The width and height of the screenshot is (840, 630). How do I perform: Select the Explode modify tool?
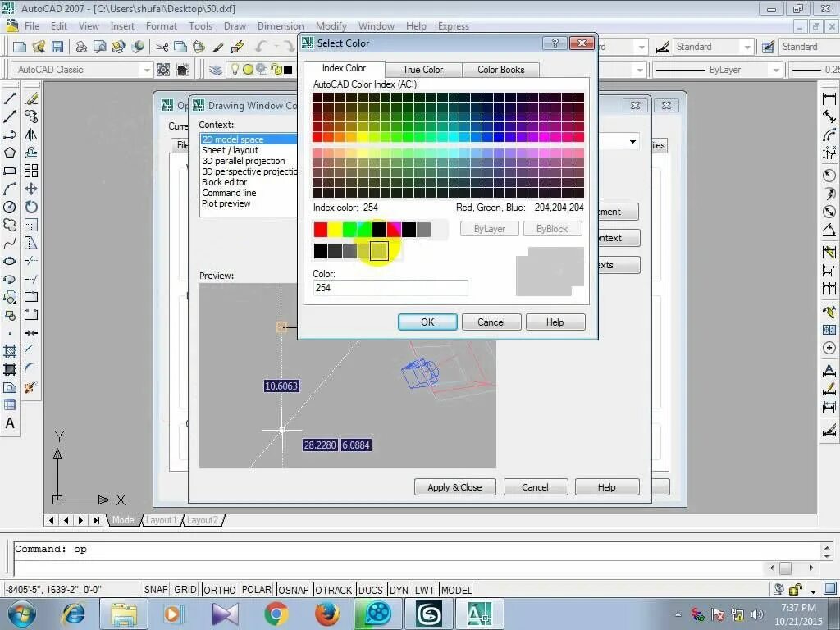pos(31,387)
